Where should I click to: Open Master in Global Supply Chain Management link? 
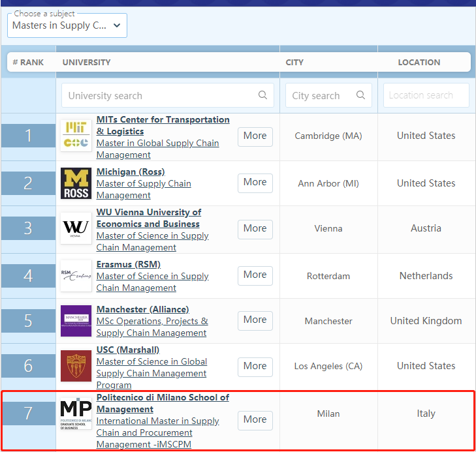[157, 149]
